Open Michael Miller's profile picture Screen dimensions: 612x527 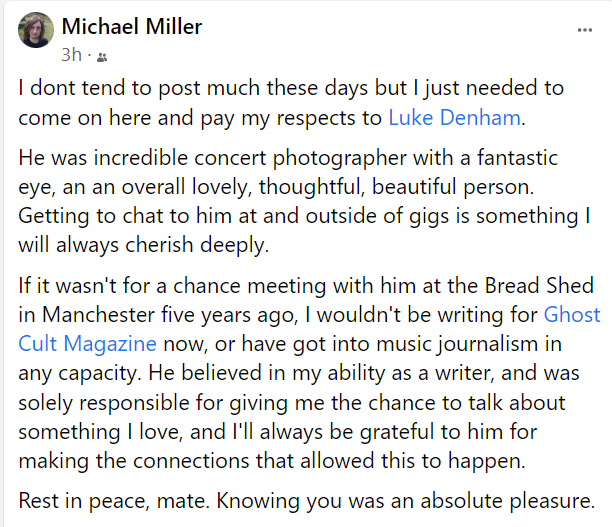[x=36, y=32]
